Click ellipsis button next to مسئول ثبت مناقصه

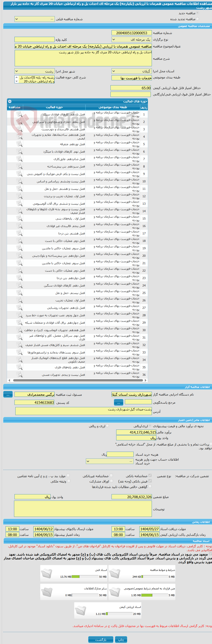(8, 394)
